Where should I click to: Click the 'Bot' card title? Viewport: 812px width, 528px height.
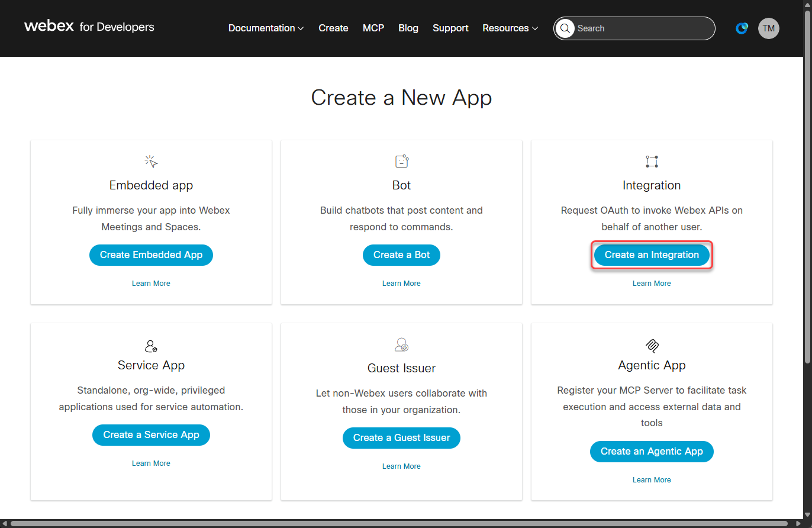tap(401, 185)
